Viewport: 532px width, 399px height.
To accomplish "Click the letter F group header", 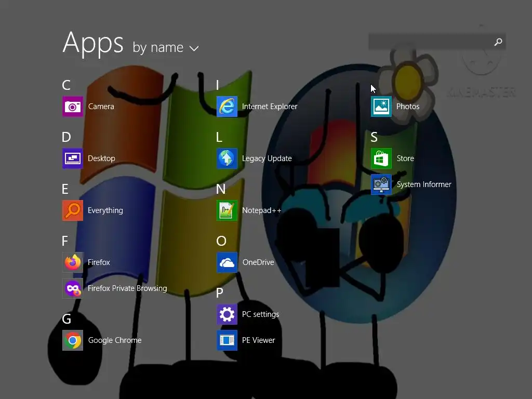I will [65, 241].
